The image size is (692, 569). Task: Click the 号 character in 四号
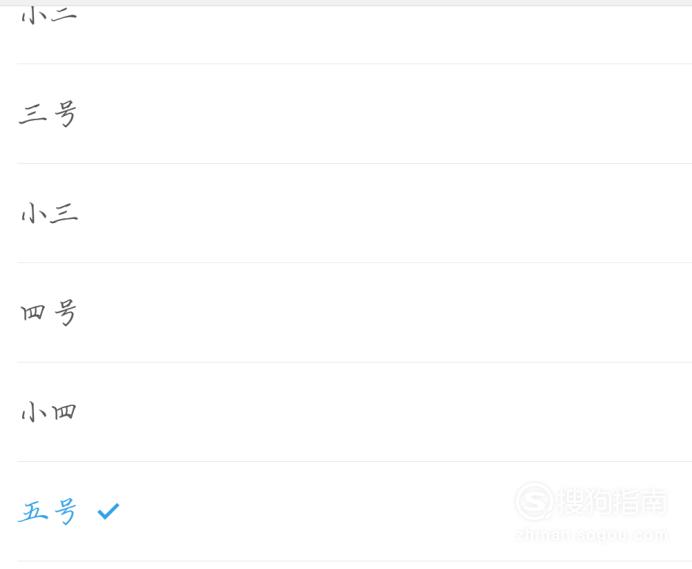coord(65,313)
